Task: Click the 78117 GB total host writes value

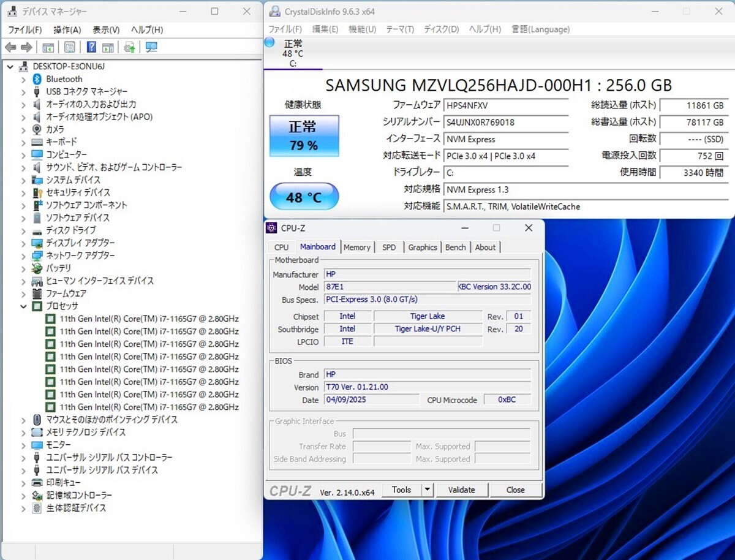Action: point(695,122)
